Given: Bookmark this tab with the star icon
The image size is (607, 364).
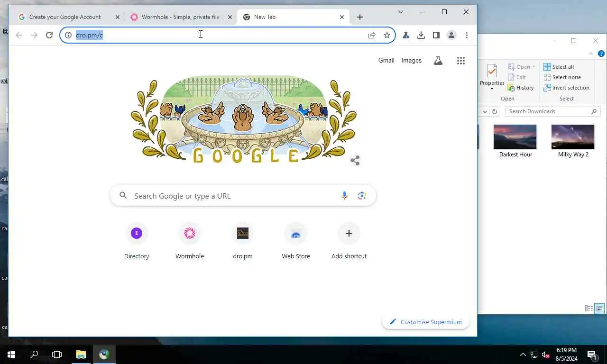Looking at the screenshot, I should (x=387, y=35).
